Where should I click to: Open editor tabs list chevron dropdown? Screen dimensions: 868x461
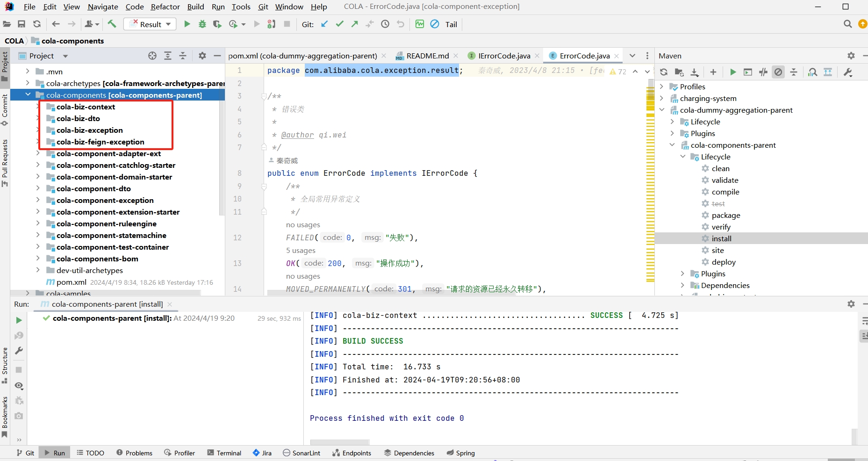pyautogui.click(x=632, y=56)
